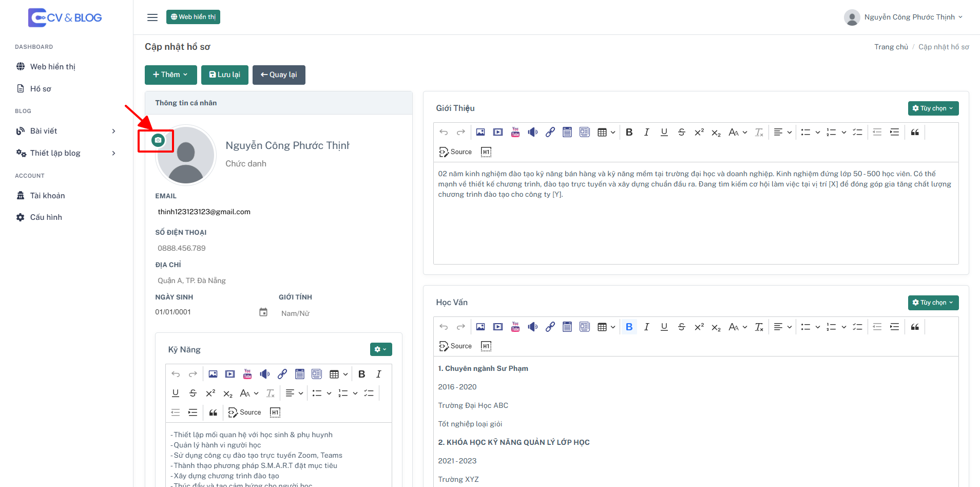Viewport: 980px width, 487px height.
Task: Click the calendar icon for Ngày sinh
Action: [263, 312]
